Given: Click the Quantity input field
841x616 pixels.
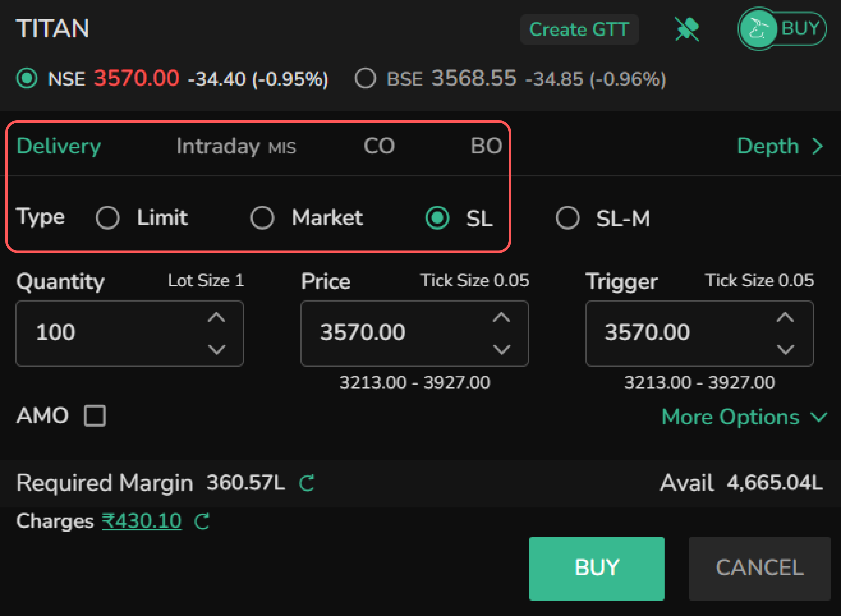Looking at the screenshot, I should click(x=129, y=333).
